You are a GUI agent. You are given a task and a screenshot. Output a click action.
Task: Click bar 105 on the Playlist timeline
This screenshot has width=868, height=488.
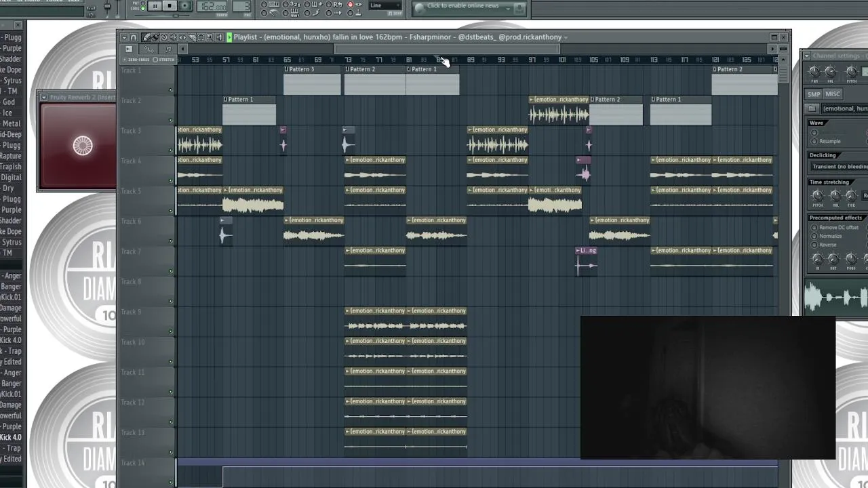(593, 60)
